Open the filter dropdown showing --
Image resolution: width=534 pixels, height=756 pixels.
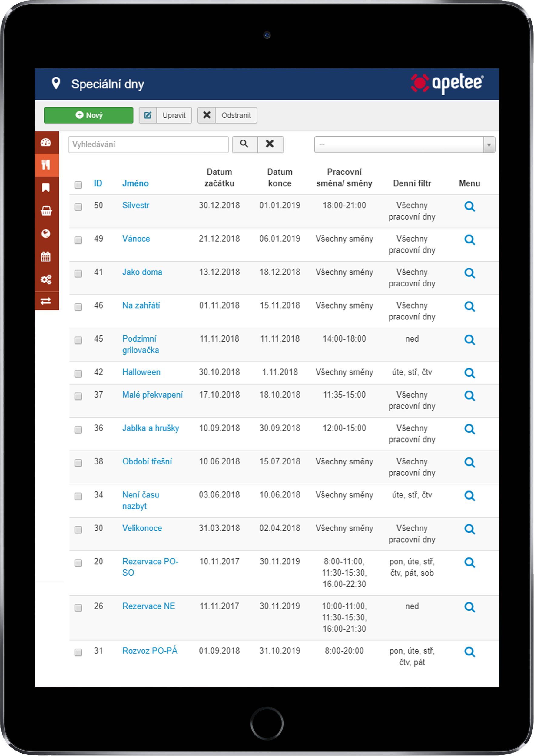[405, 144]
